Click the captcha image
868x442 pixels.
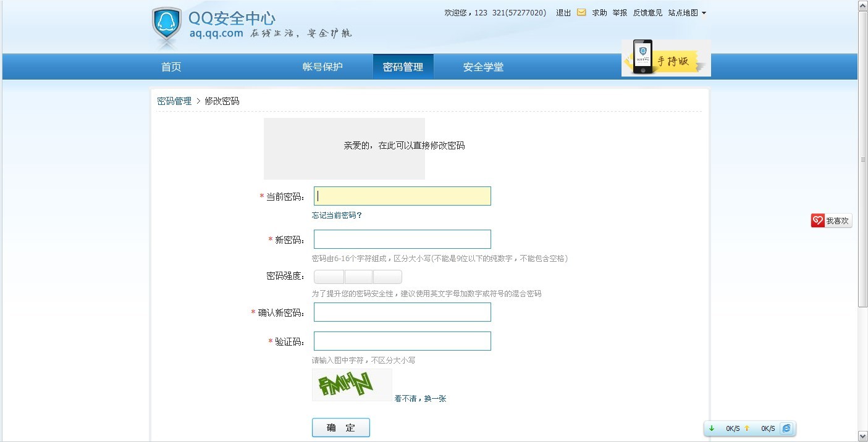pyautogui.click(x=352, y=385)
